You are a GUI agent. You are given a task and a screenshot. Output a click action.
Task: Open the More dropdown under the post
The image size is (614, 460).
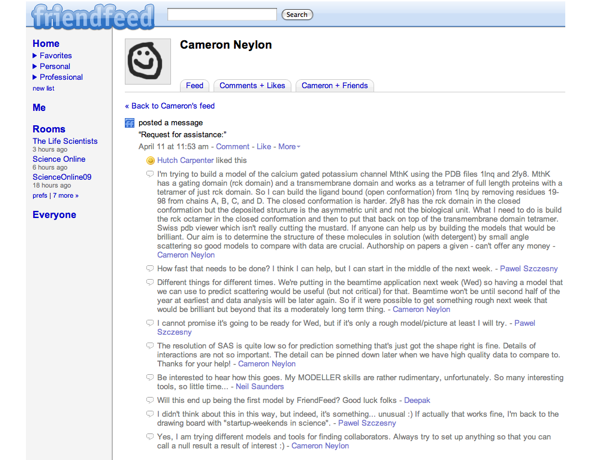tap(289, 146)
